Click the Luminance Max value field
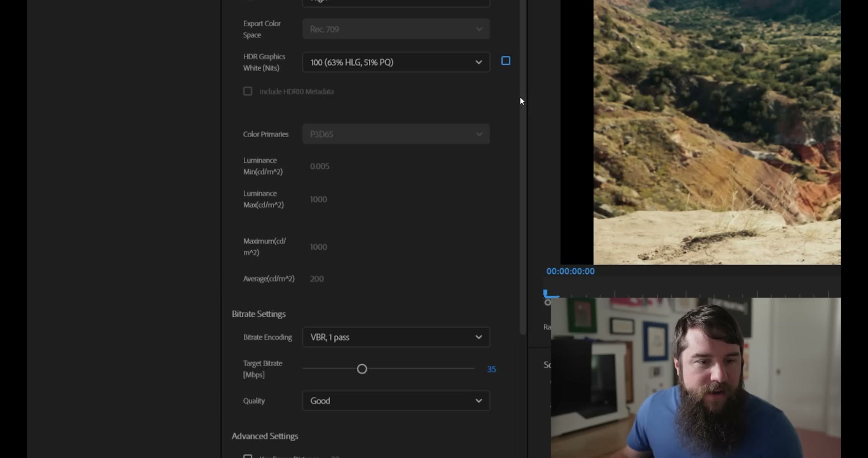Image resolution: width=868 pixels, height=458 pixels. coord(318,199)
